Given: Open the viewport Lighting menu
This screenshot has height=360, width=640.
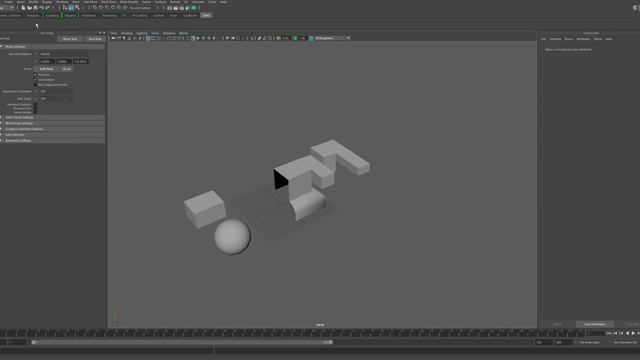Looking at the screenshot, I should pos(142,33).
